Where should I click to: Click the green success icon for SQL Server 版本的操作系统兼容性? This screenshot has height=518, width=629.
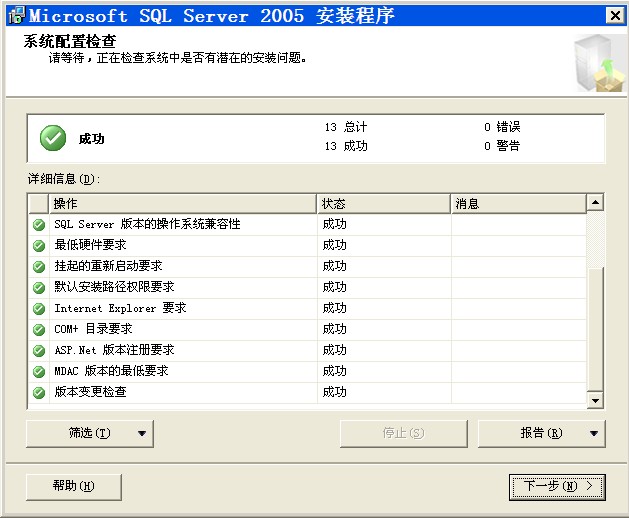[39, 225]
